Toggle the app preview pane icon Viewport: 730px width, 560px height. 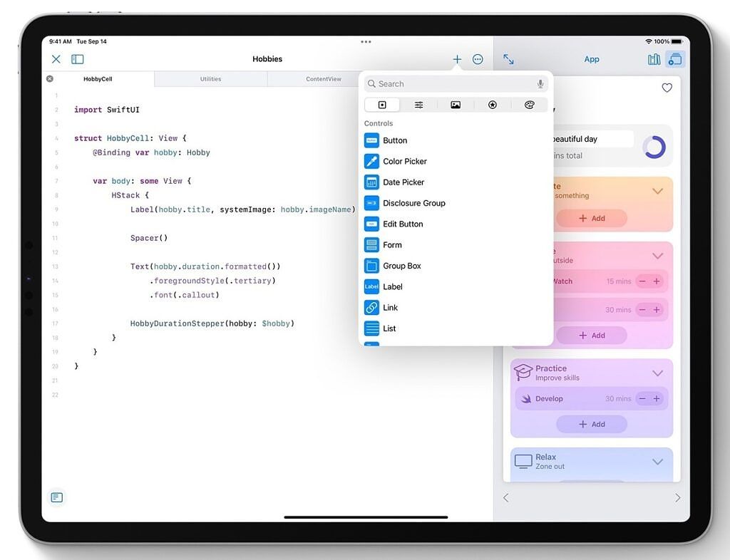(x=675, y=59)
